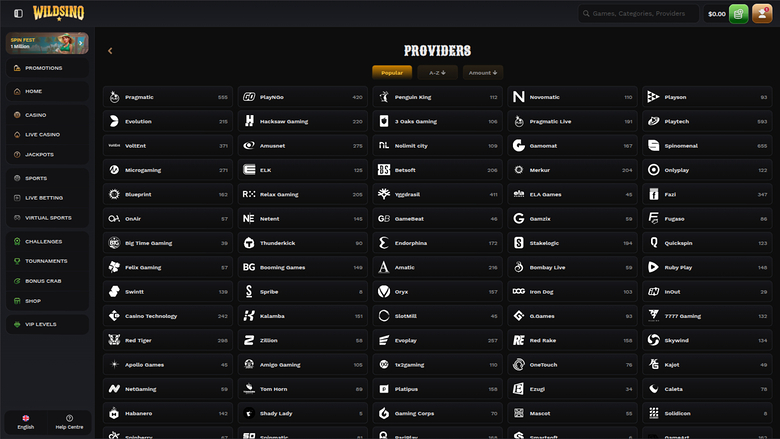Click the Pragmatic provider logo icon
The width and height of the screenshot is (780, 439).
tap(114, 97)
